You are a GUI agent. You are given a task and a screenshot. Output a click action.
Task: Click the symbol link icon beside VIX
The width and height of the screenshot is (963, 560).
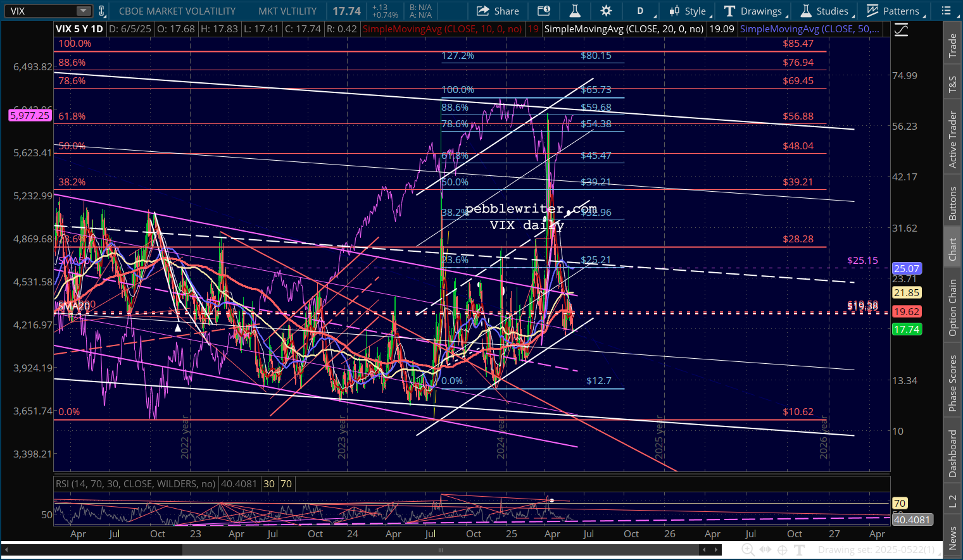pyautogui.click(x=101, y=11)
